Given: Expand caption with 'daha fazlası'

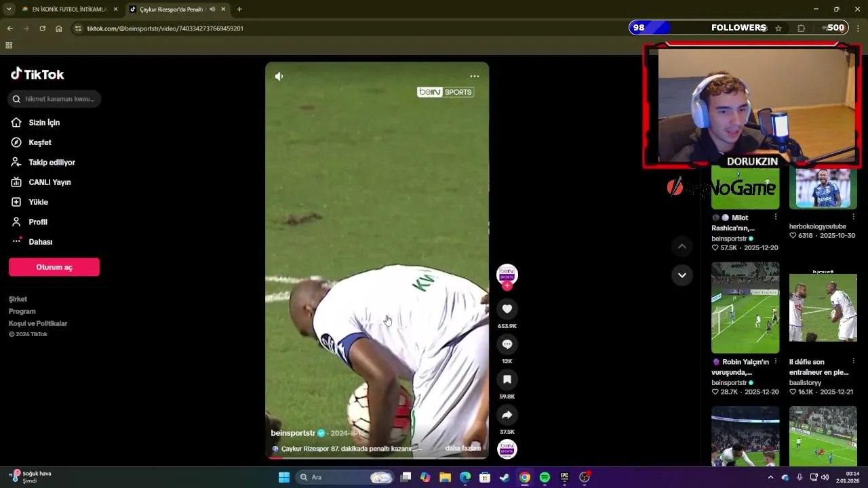Looking at the screenshot, I should [462, 448].
